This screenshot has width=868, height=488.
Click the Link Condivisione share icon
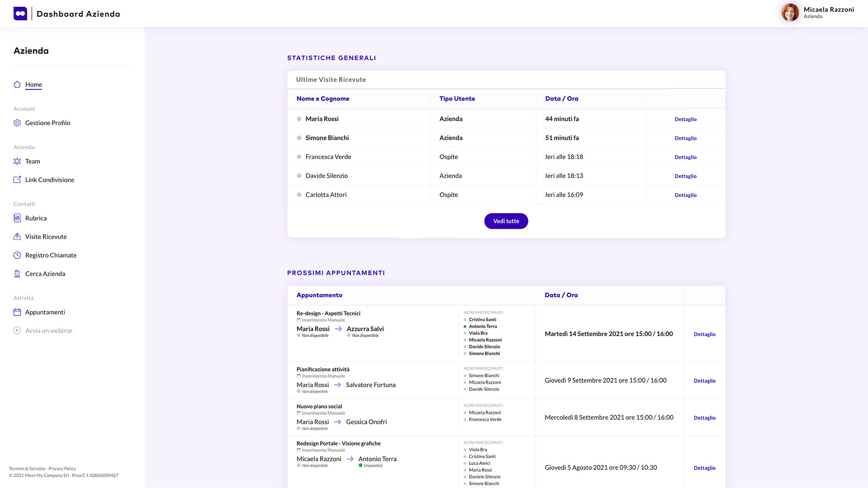(x=17, y=180)
